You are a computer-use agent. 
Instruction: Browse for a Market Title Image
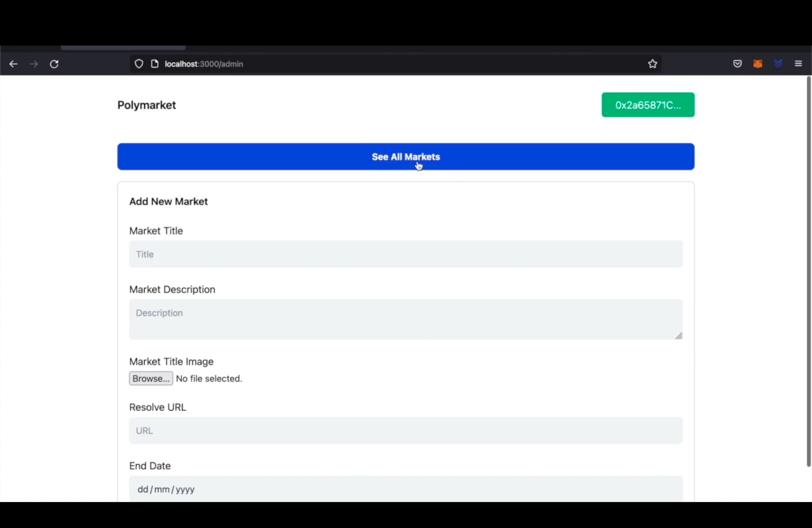(x=151, y=379)
